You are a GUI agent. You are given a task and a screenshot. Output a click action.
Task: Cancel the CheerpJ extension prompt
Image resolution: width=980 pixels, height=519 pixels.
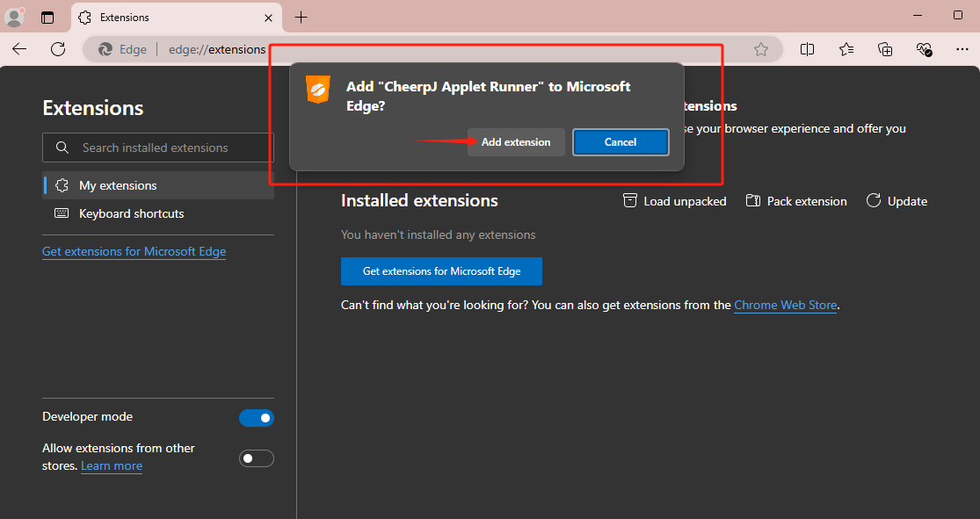coord(621,142)
